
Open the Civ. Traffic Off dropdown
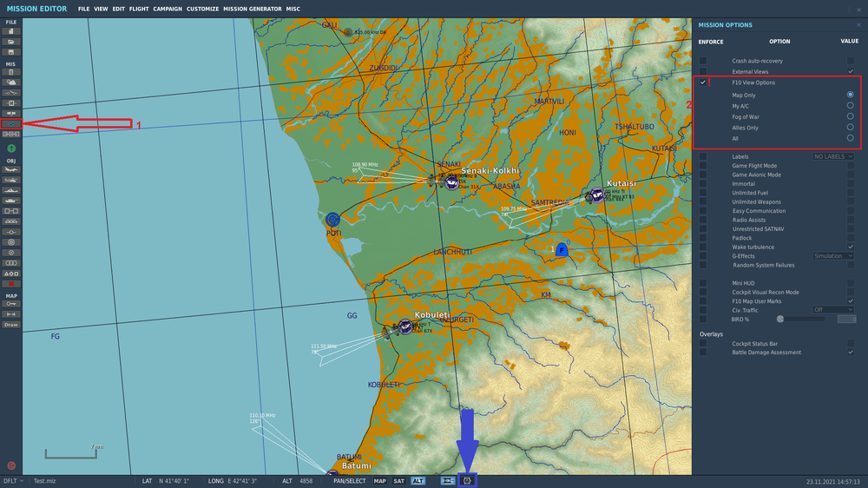coord(833,310)
